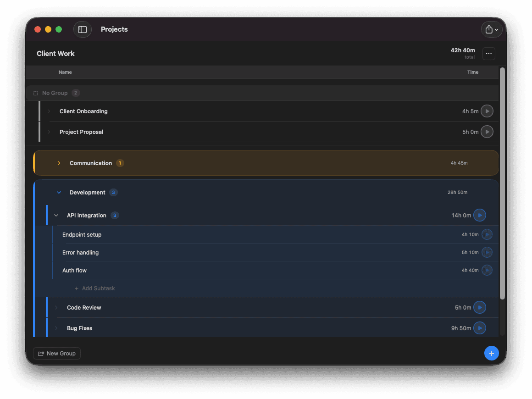The height and width of the screenshot is (399, 532).
Task: Start the timer for Project Proposal
Action: coord(487,132)
